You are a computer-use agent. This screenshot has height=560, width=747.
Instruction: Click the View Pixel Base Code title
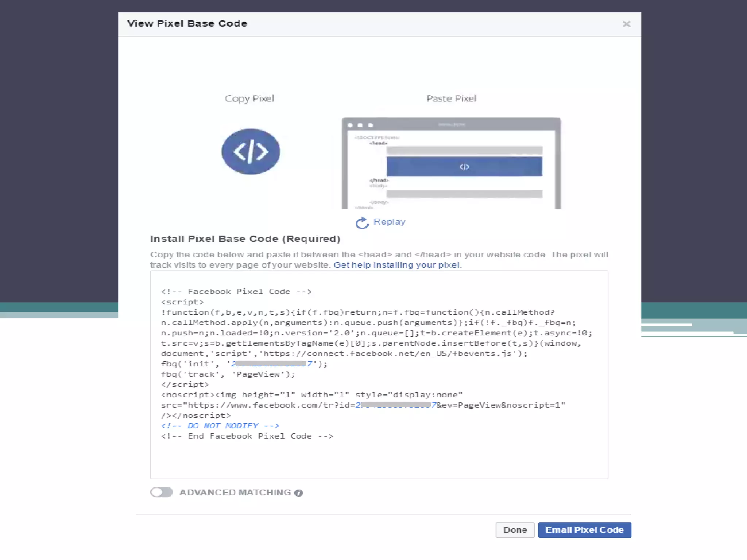point(187,24)
